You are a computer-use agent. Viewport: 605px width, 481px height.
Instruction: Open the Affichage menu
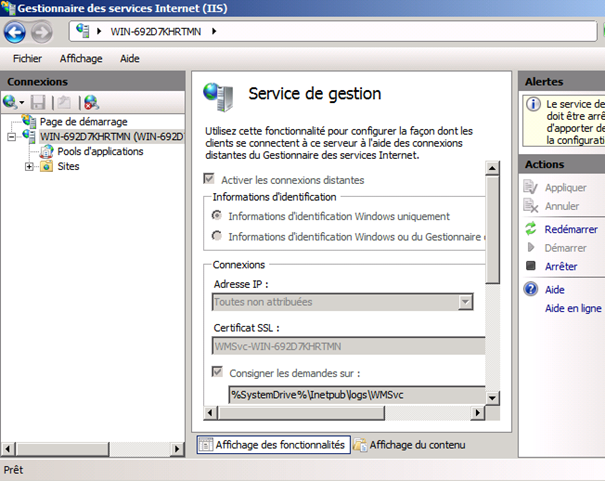[81, 59]
